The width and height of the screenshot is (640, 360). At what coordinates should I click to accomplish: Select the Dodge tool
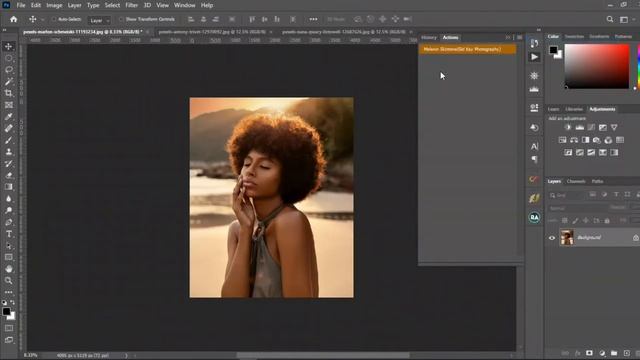coord(8,210)
